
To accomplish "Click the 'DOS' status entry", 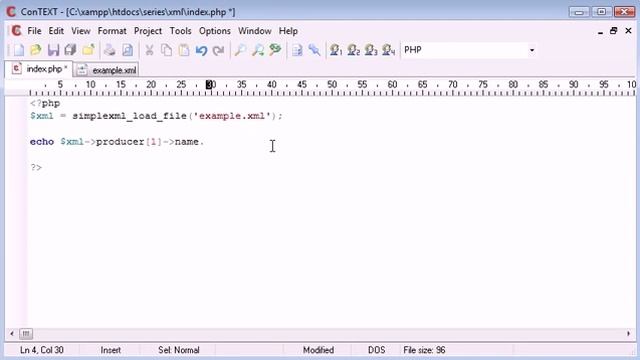I will (376, 350).
